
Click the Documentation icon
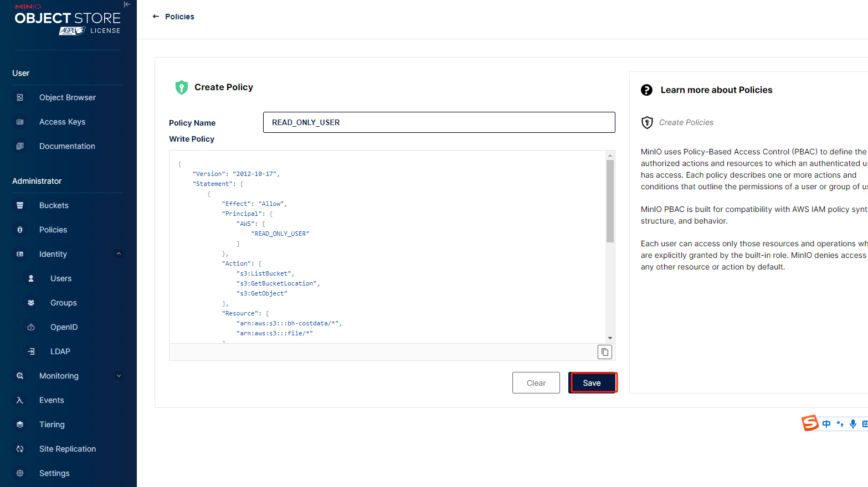pyautogui.click(x=20, y=146)
